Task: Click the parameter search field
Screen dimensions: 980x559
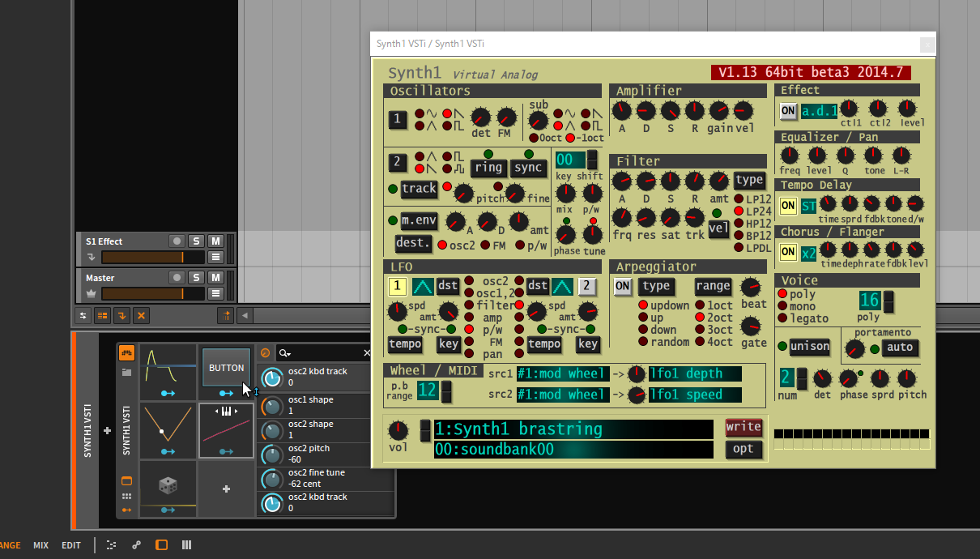Action: click(x=324, y=353)
